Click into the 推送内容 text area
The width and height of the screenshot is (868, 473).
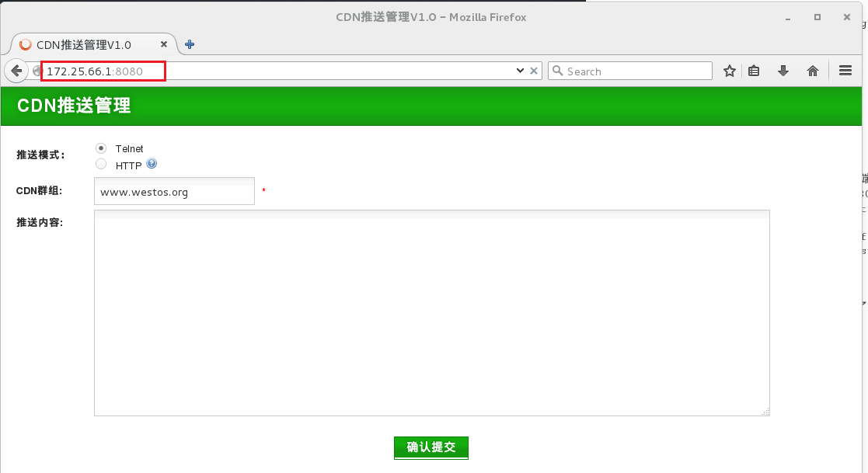pos(432,312)
